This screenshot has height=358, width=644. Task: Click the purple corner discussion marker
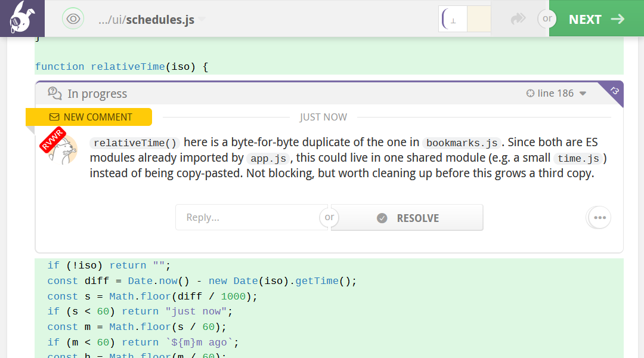614,91
